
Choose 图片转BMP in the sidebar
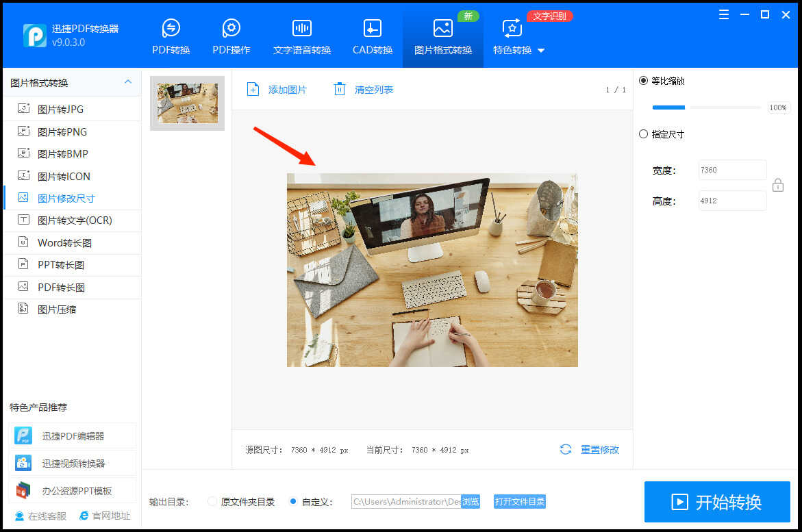(72, 154)
